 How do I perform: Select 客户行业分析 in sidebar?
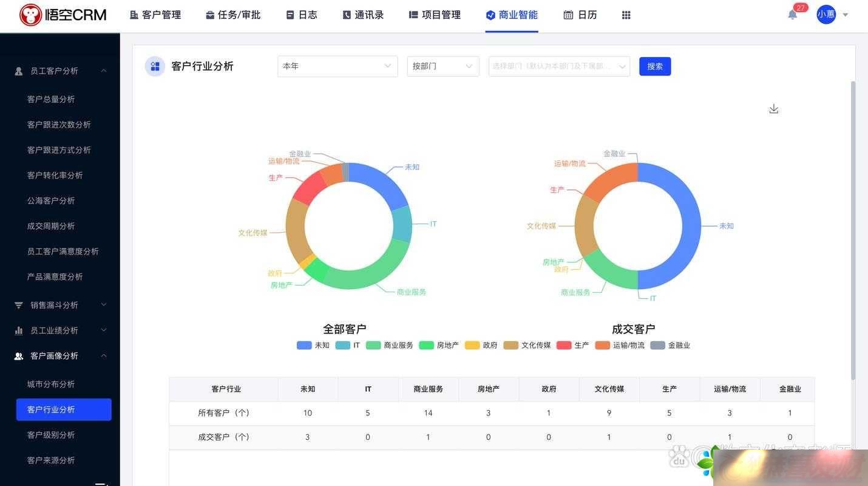pyautogui.click(x=64, y=409)
